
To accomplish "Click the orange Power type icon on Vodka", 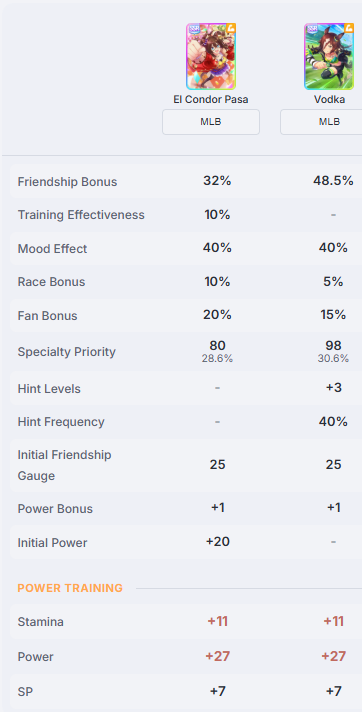I will pos(348,29).
